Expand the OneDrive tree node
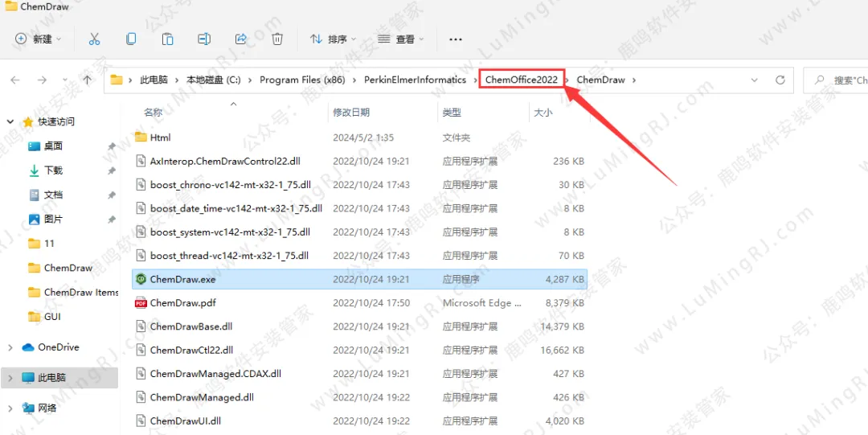Viewport: 868px width, 435px height. coord(10,347)
